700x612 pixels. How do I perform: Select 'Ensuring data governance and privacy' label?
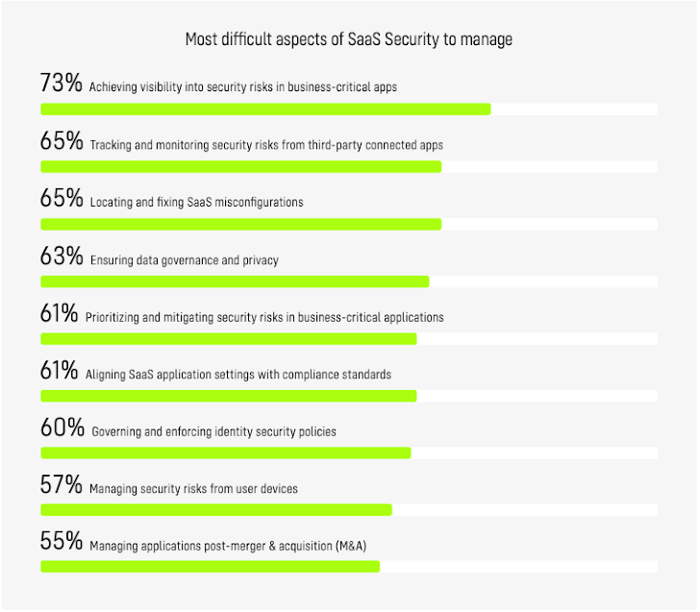184,260
